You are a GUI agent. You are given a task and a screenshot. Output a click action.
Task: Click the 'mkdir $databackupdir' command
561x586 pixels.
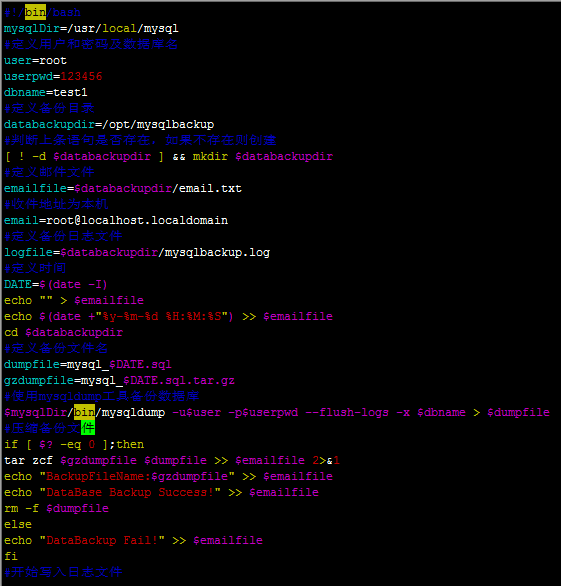point(263,156)
